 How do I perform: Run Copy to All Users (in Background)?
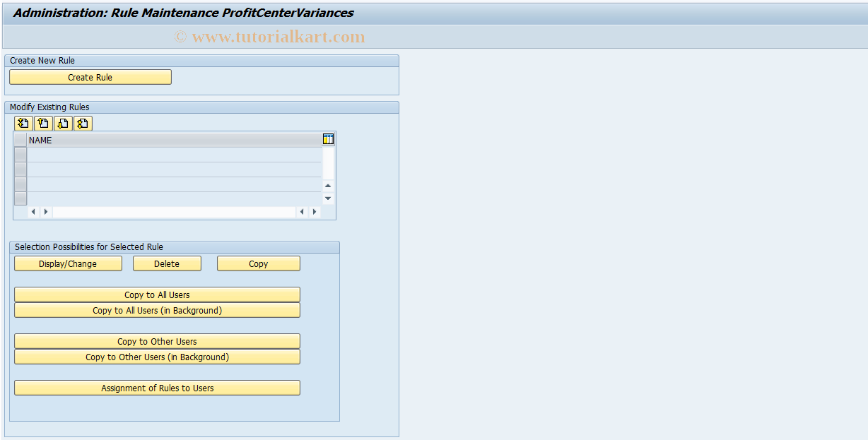(x=157, y=310)
